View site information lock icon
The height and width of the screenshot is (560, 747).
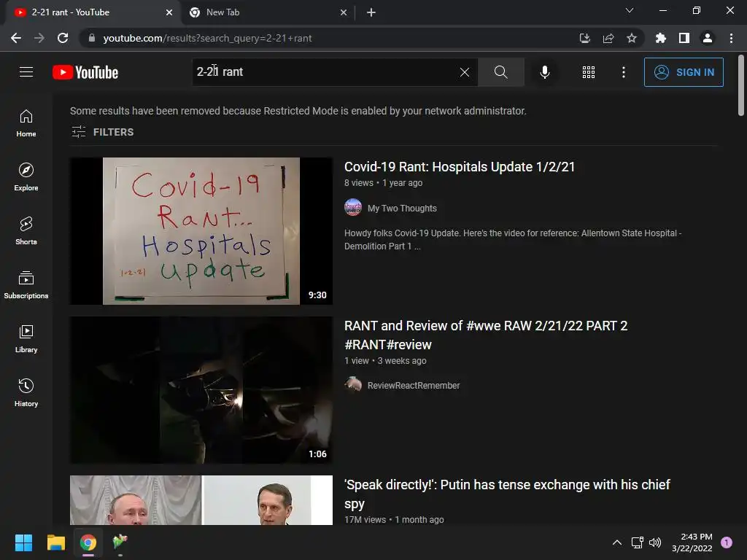(92, 38)
